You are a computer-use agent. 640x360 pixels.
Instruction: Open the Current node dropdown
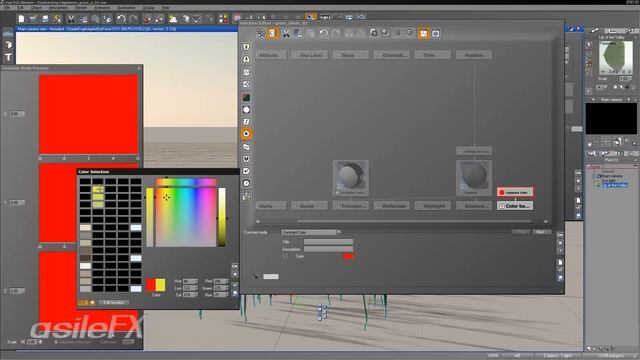click(311, 232)
